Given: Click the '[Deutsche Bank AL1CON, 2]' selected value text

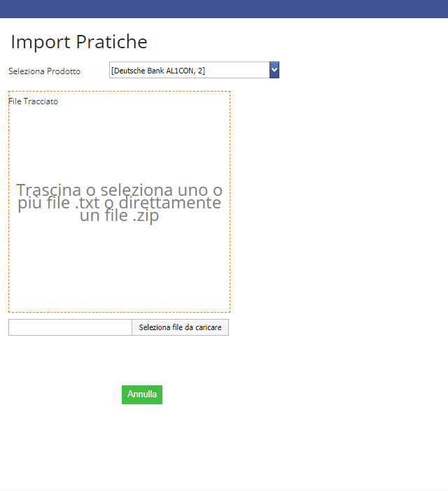Looking at the screenshot, I should 158,70.
